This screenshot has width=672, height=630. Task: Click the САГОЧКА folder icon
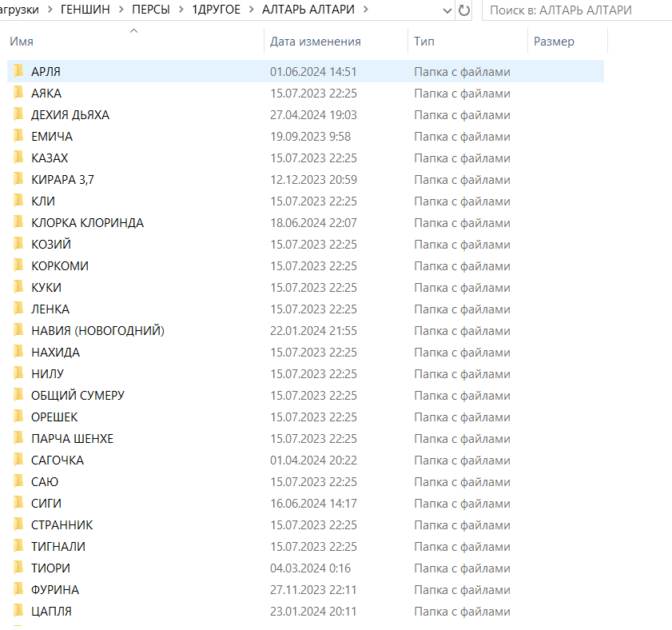pos(18,460)
